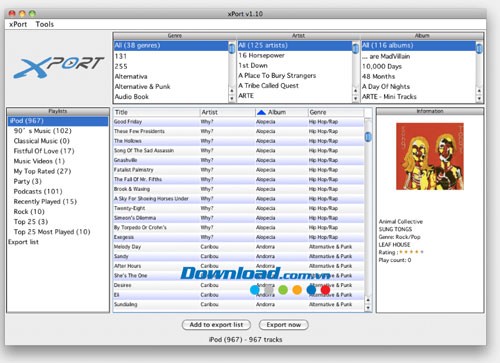Select the Classical Music (0) playlist
Screen dimensions: 500x363
pyautogui.click(x=58, y=141)
